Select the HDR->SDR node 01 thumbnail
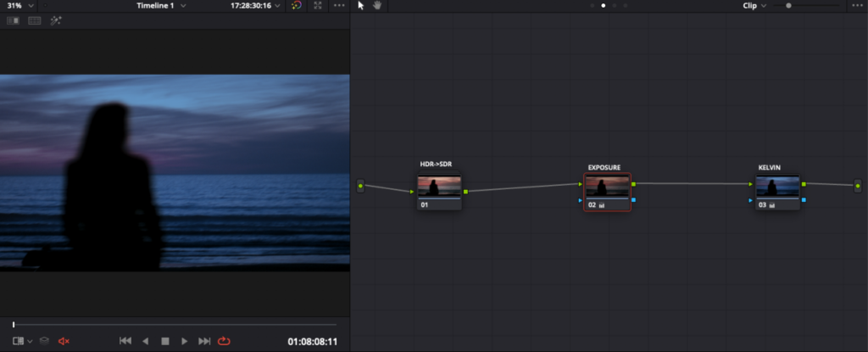The width and height of the screenshot is (868, 352). tap(439, 187)
